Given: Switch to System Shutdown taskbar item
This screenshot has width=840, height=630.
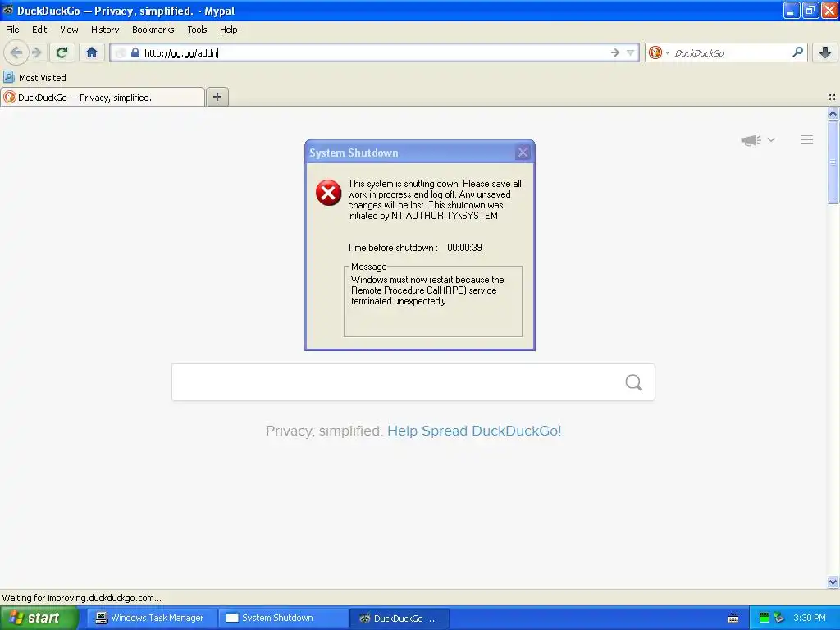Looking at the screenshot, I should click(x=282, y=618).
